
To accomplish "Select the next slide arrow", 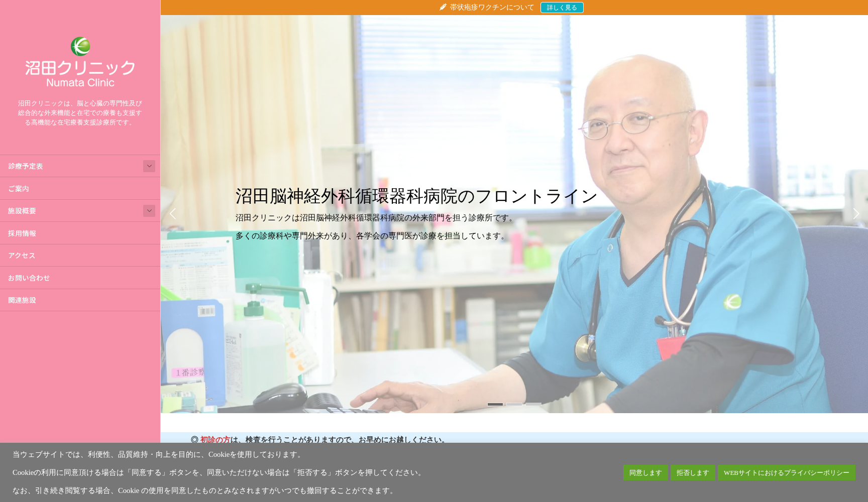I will coord(856,213).
